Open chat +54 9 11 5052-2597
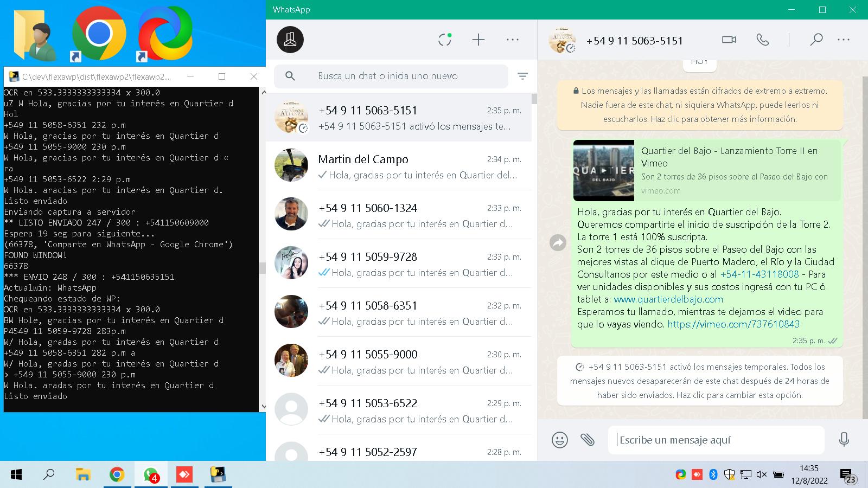 (x=399, y=448)
